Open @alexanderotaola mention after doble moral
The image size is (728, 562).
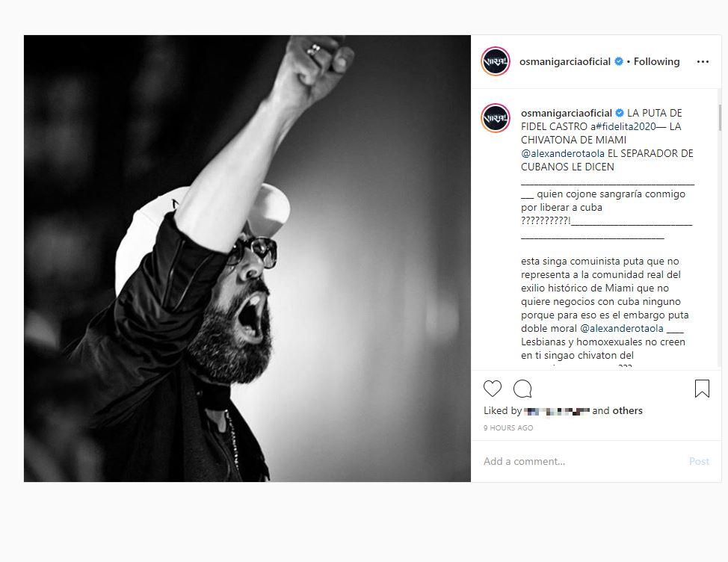(622, 328)
